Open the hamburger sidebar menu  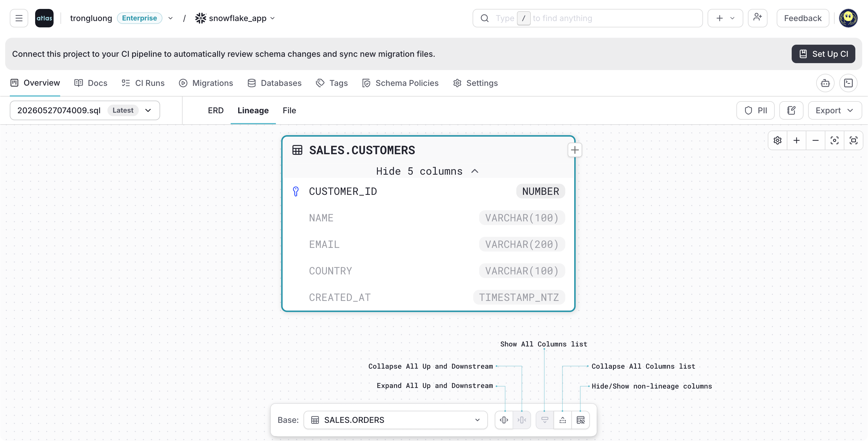19,18
